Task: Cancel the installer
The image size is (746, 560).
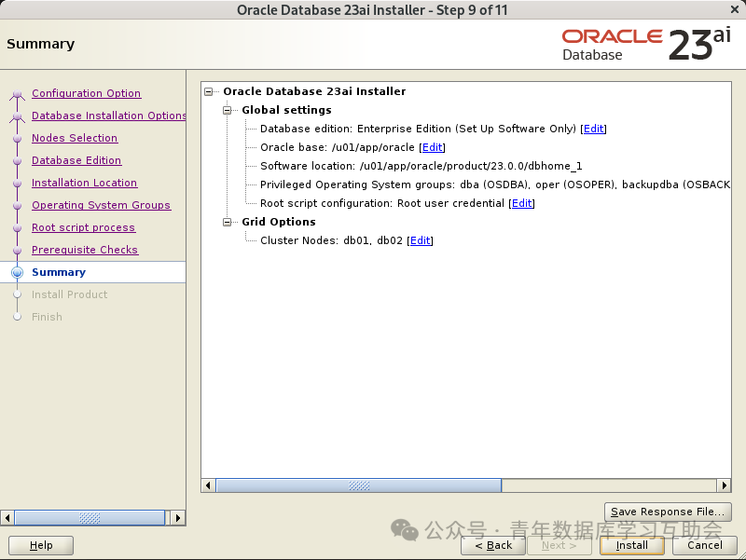Action: click(x=705, y=545)
